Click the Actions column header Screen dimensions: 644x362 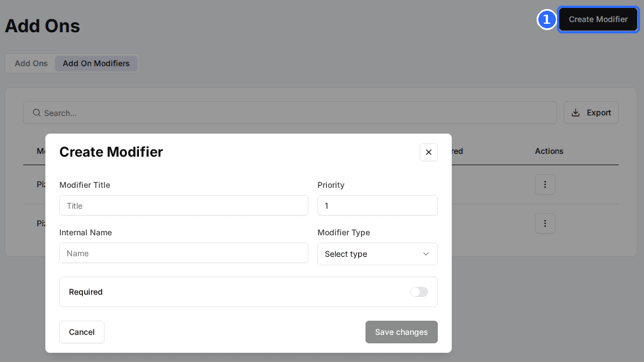click(x=549, y=151)
